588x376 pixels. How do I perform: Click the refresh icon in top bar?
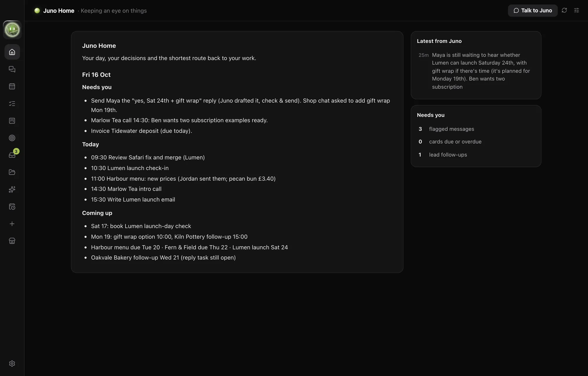(x=564, y=10)
